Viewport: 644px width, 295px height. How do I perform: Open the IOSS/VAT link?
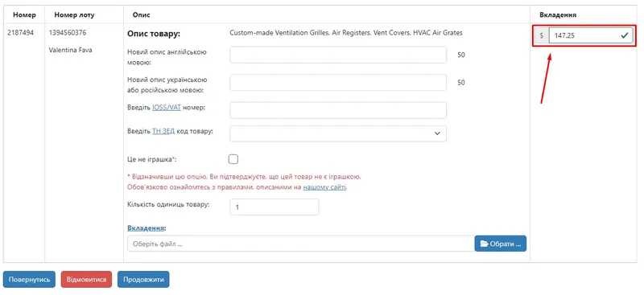[167, 107]
